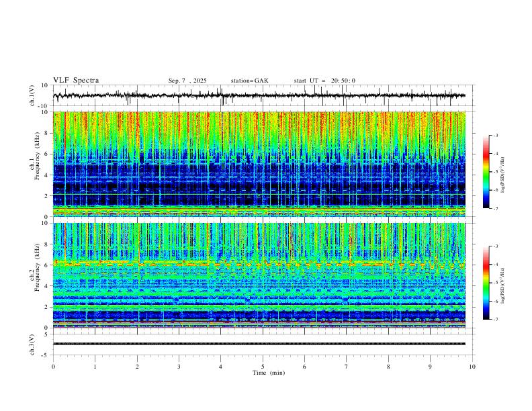Click the ch.1 "Frequency (kHz)" axis label
The height and width of the screenshot is (411, 532).
click(37, 156)
